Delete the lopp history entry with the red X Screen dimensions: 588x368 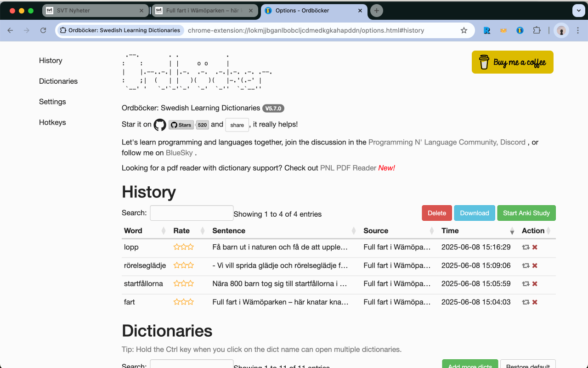point(535,247)
